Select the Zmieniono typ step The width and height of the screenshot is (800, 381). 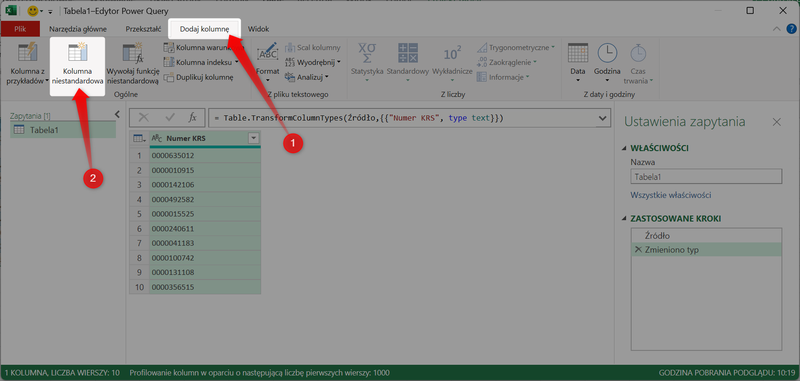coord(707,250)
